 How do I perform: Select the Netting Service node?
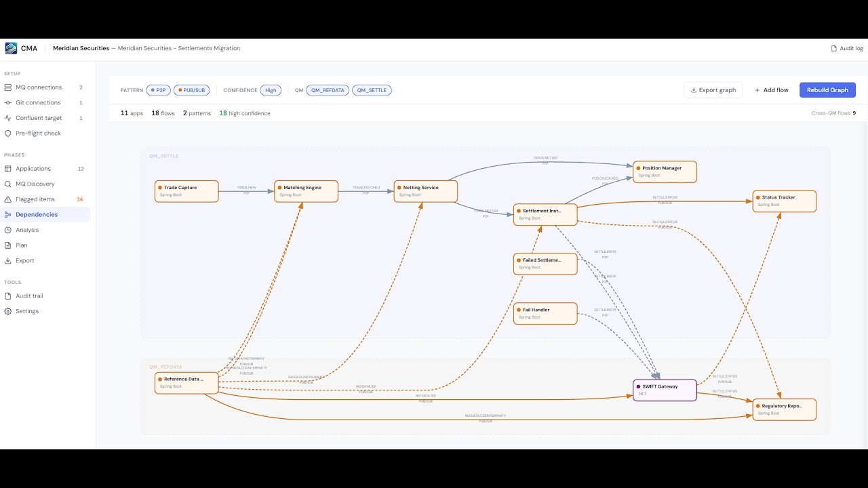pos(426,191)
